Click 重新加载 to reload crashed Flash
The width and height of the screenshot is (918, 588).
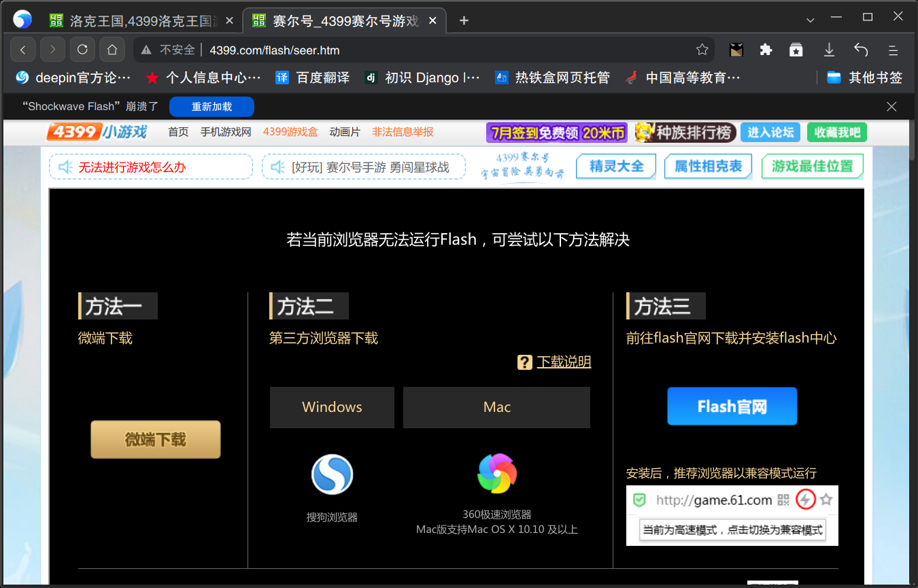pyautogui.click(x=211, y=107)
